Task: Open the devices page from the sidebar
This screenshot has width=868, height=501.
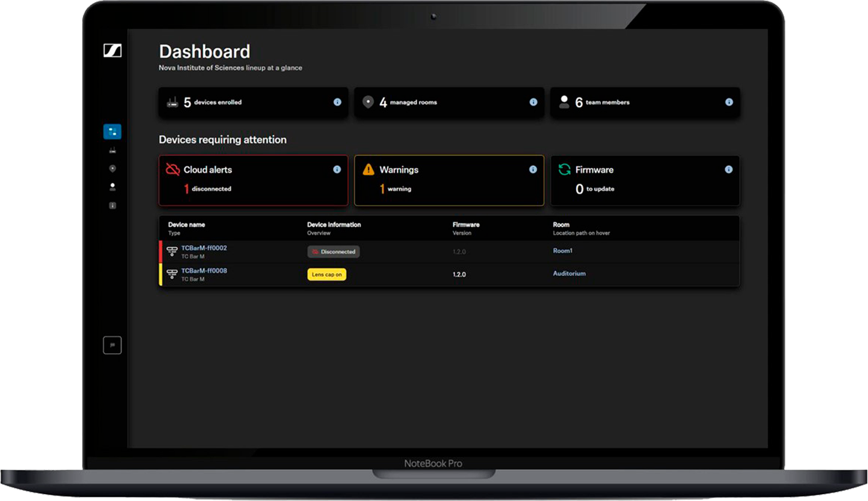Action: 112,150
